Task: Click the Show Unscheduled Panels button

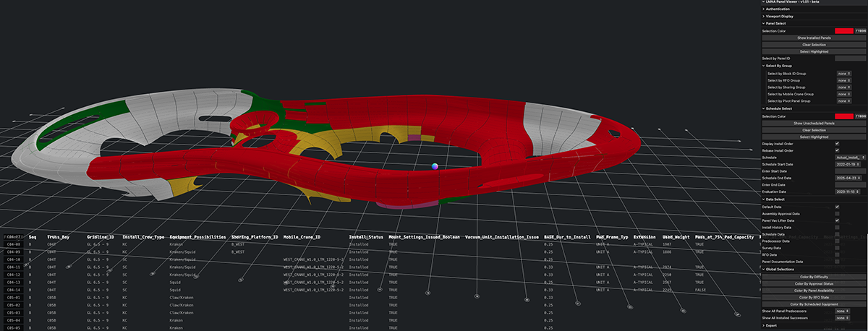Action: click(x=814, y=123)
